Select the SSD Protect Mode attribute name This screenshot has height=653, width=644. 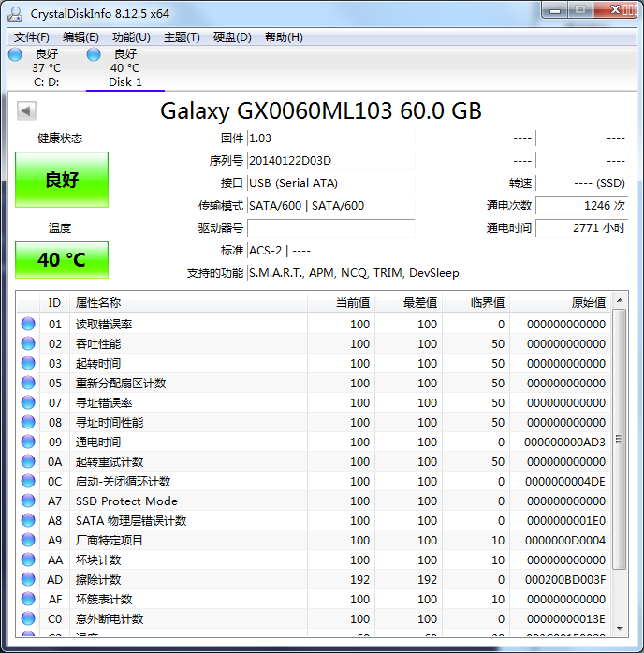(x=126, y=501)
